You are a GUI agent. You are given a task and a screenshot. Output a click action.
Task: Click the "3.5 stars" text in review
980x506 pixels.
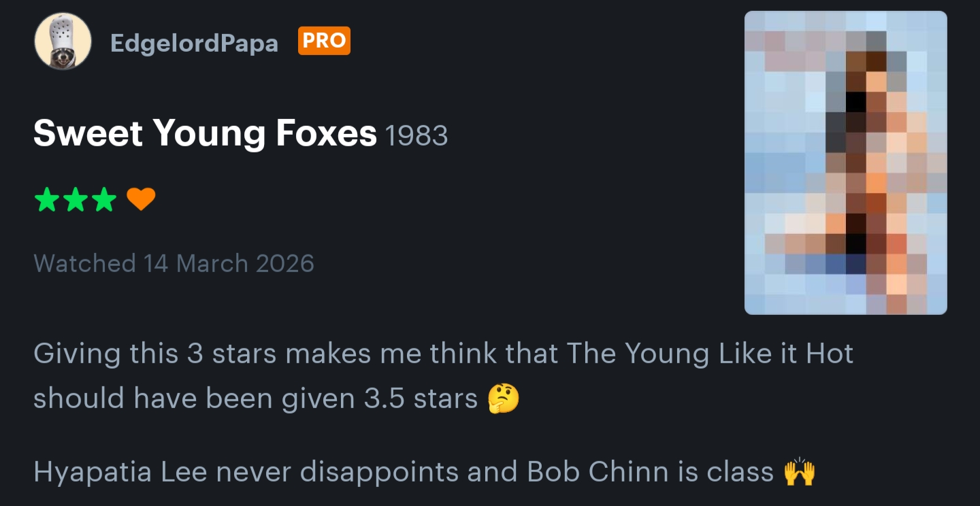[x=421, y=399]
